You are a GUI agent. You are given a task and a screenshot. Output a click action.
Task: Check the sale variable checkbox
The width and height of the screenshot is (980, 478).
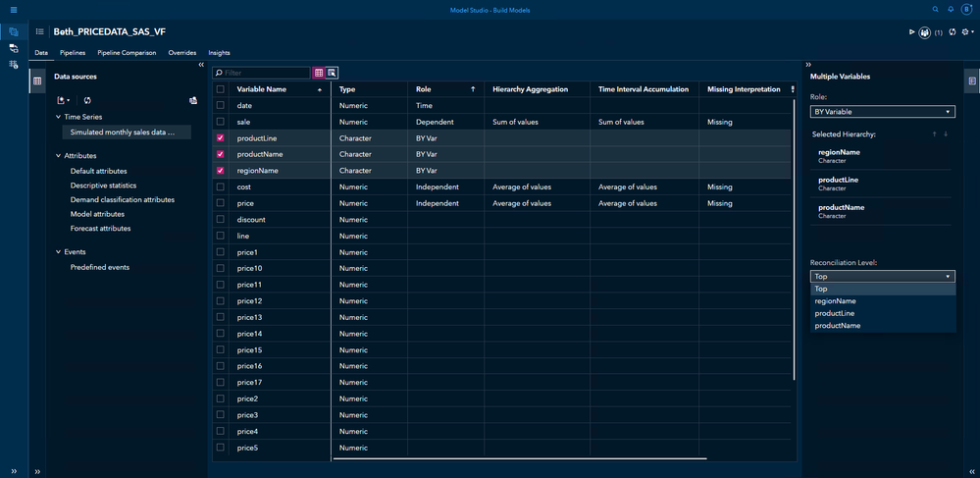pyautogui.click(x=220, y=122)
